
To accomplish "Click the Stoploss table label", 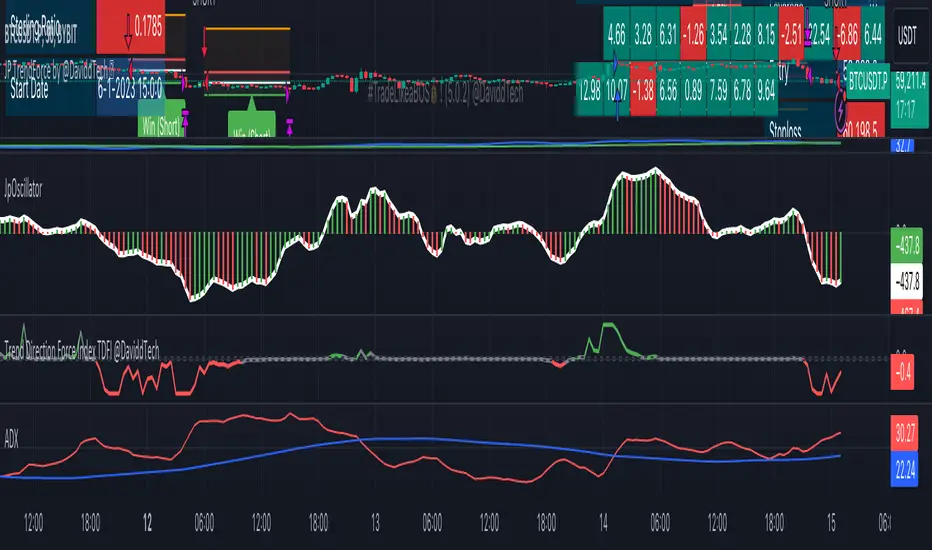I will 785,130.
